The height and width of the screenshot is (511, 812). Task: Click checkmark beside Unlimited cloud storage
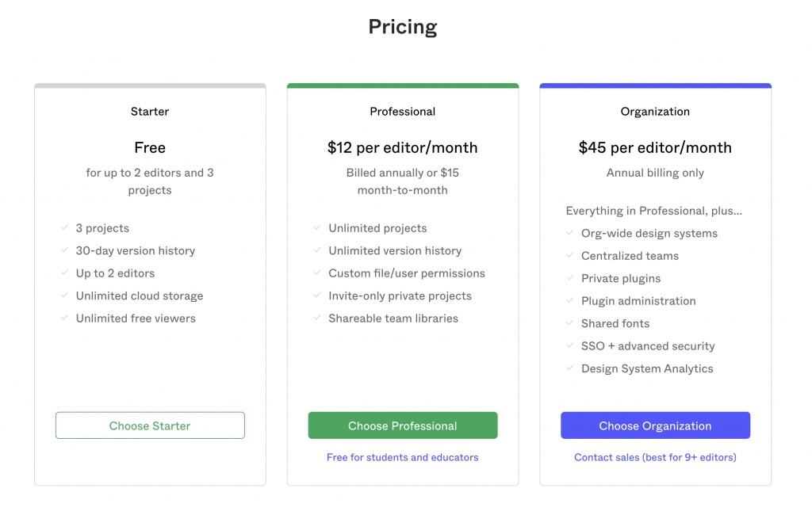coord(64,296)
